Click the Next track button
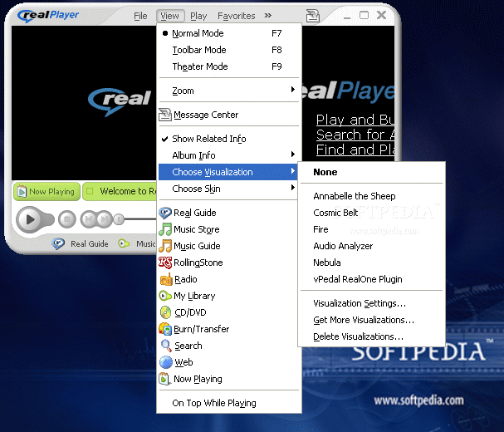This screenshot has width=504, height=432. tap(105, 219)
